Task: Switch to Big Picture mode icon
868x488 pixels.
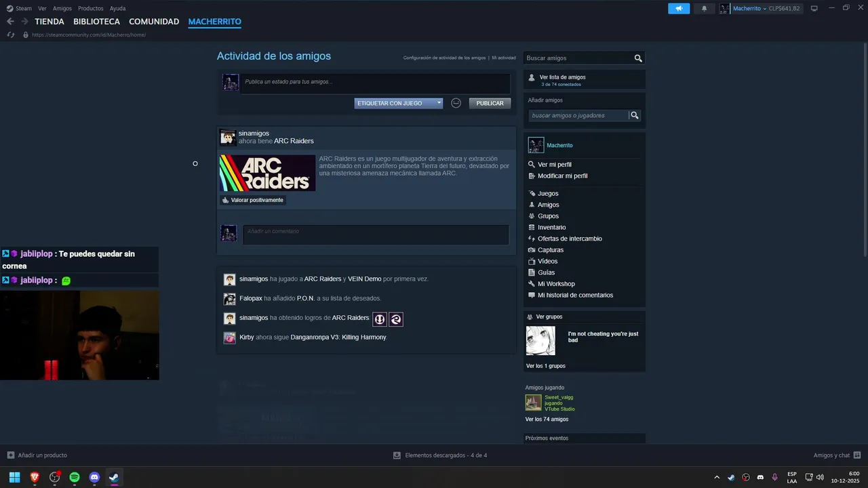Action: 814,9
